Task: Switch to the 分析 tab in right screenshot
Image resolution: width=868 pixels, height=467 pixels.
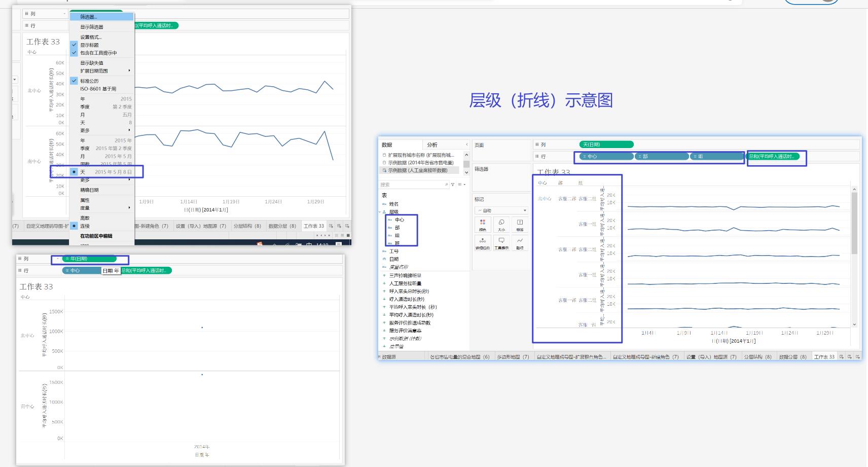Action: pos(432,145)
